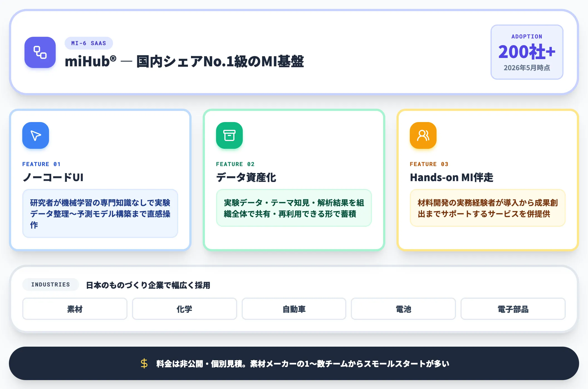This screenshot has height=389, width=588.
Task: Click the green archive box icon
Action: point(229,135)
